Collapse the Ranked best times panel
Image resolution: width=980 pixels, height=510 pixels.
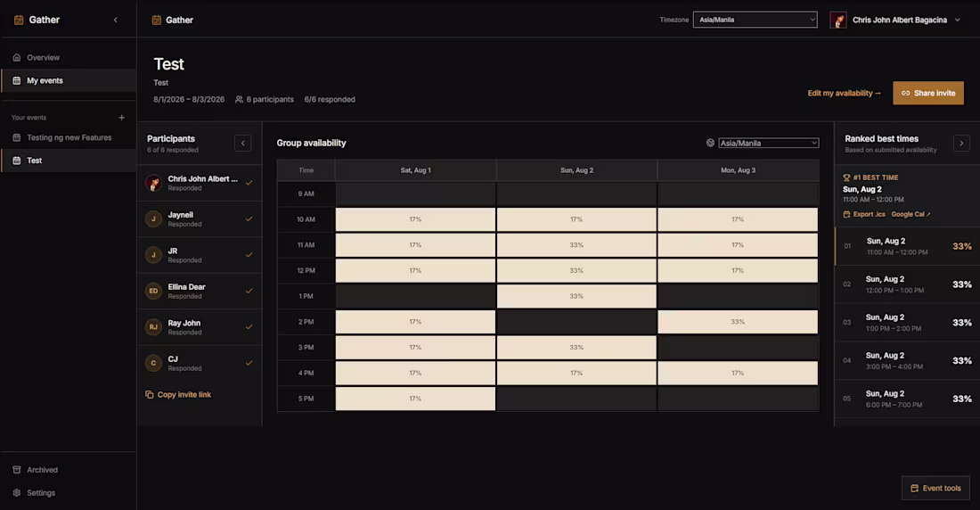click(961, 144)
